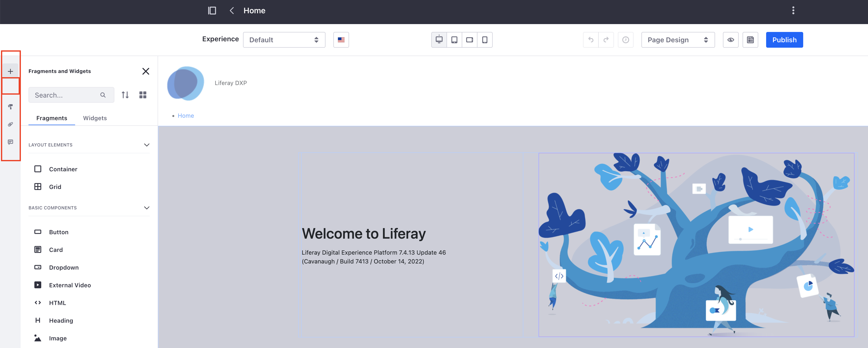Open the Experience Default dropdown
The width and height of the screenshot is (868, 348).
pyautogui.click(x=284, y=40)
